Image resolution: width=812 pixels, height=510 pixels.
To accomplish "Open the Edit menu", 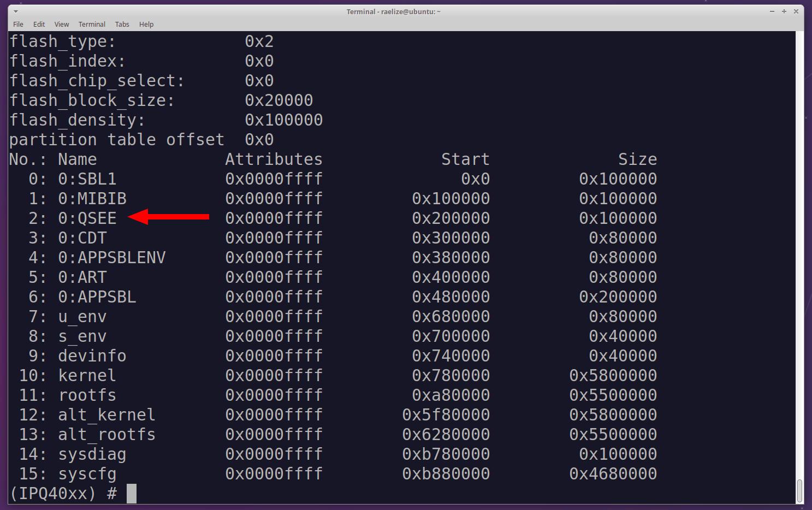I will 39,24.
